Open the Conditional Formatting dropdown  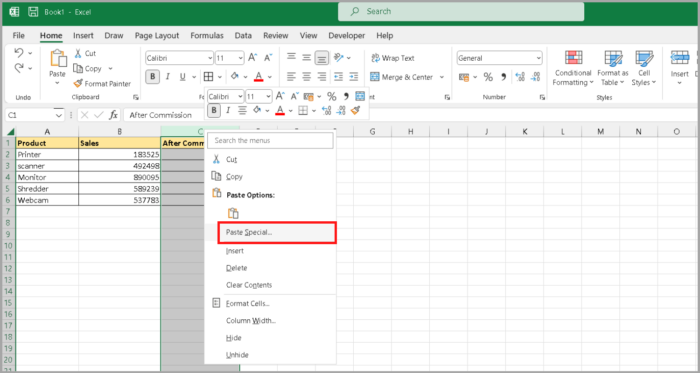(573, 68)
